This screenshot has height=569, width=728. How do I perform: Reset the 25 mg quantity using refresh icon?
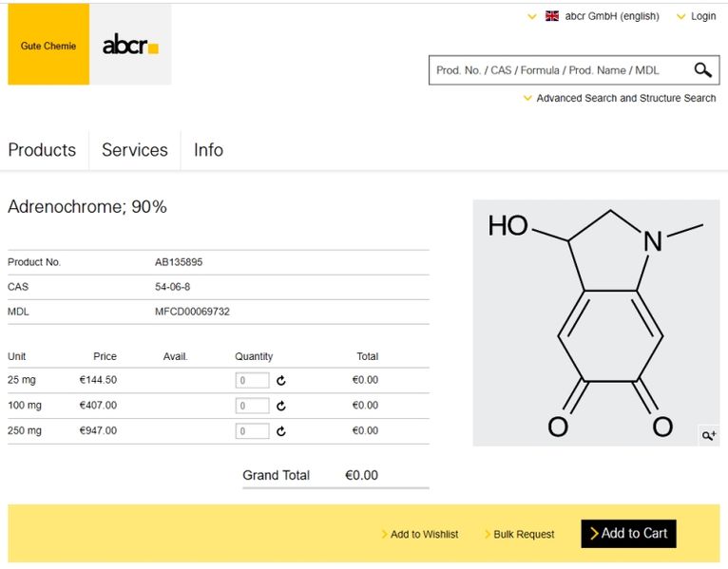click(x=281, y=380)
